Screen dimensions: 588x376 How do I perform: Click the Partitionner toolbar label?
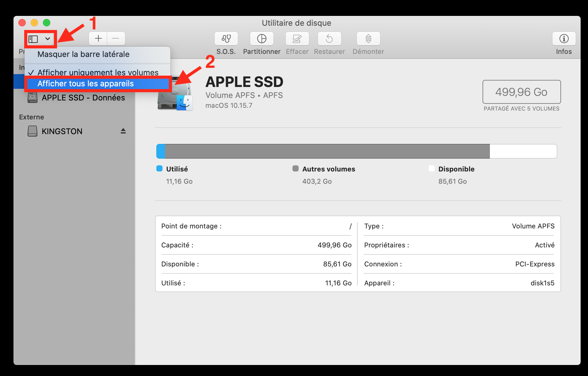[262, 51]
